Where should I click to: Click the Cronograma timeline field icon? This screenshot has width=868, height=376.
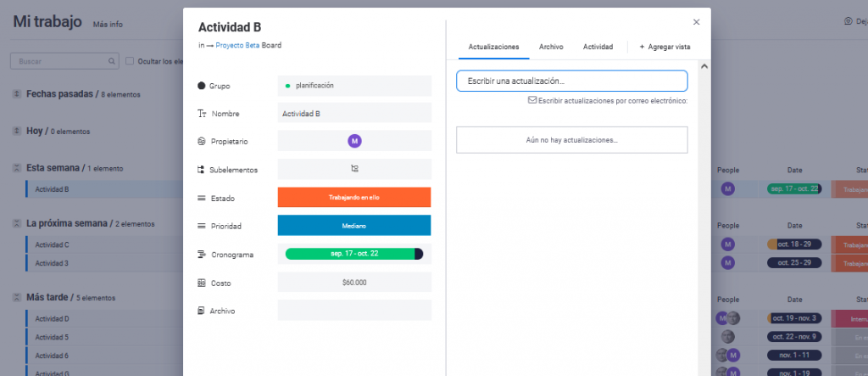point(202,254)
